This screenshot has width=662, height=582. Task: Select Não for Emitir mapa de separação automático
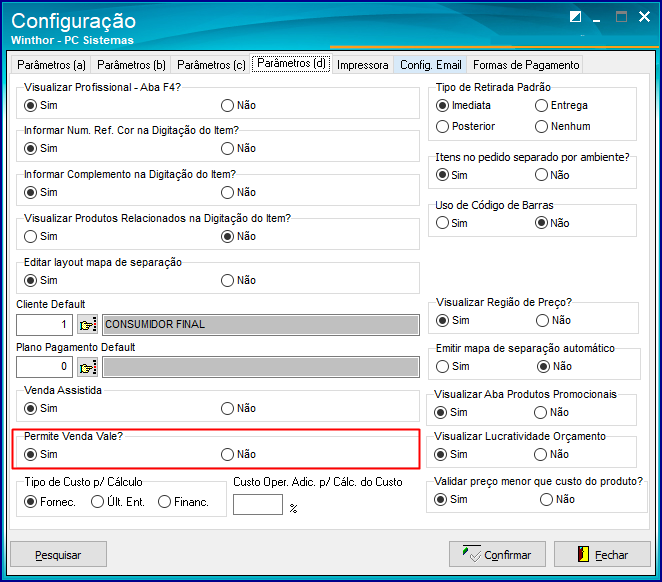point(554,367)
